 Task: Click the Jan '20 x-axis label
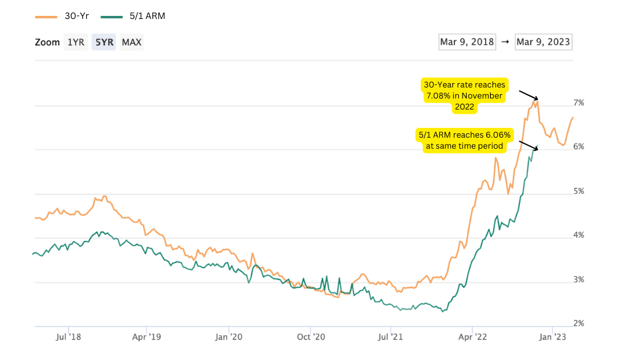(230, 336)
